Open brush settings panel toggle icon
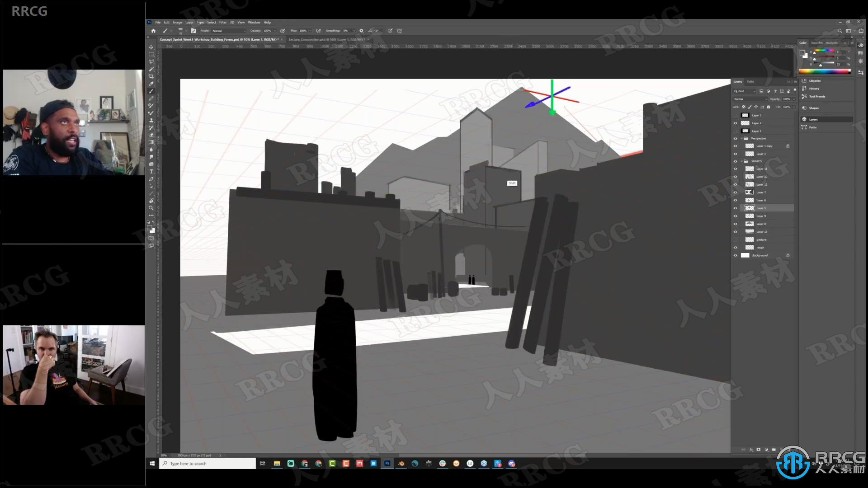Screen dimensions: 868x488 pyautogui.click(x=193, y=31)
